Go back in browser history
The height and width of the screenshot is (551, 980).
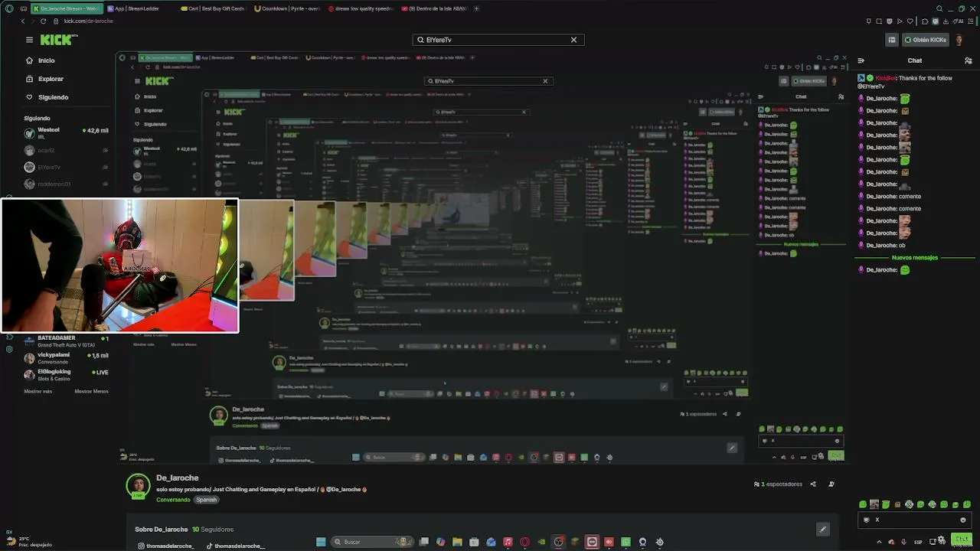click(23, 21)
